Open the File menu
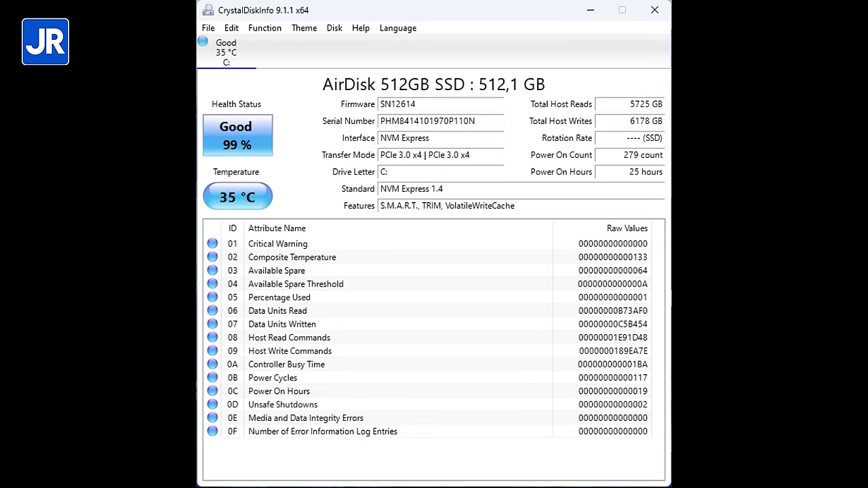Viewport: 868px width, 488px height. pos(208,28)
